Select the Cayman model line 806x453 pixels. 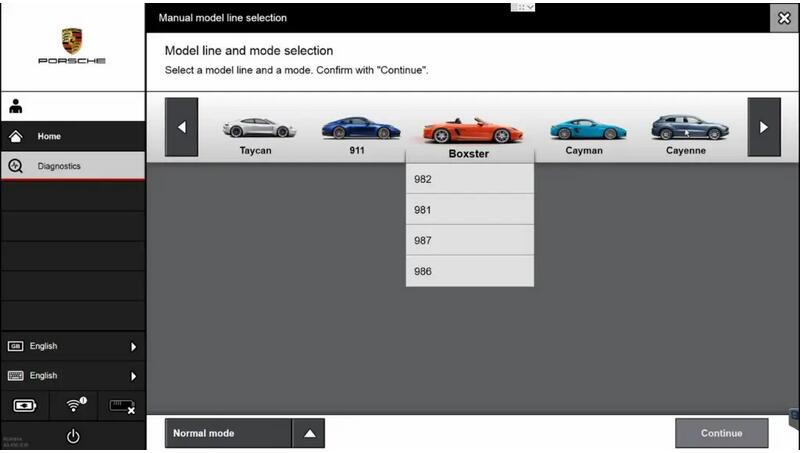tap(587, 136)
